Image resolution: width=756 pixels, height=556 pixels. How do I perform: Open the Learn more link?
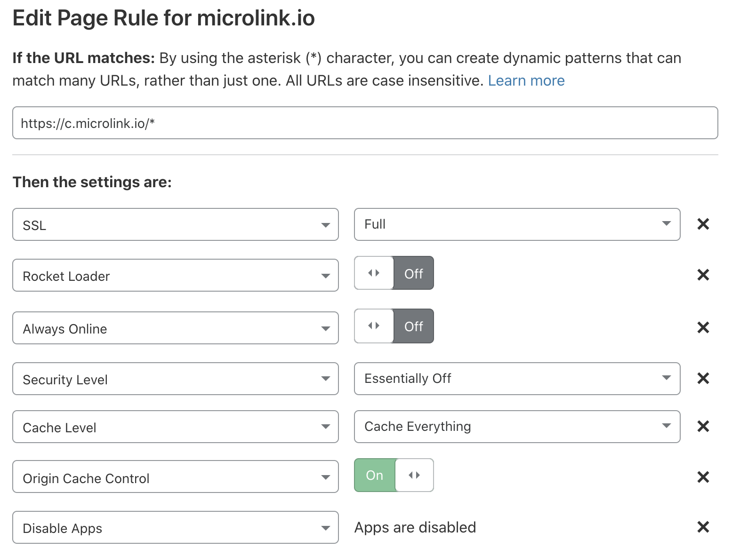(526, 81)
